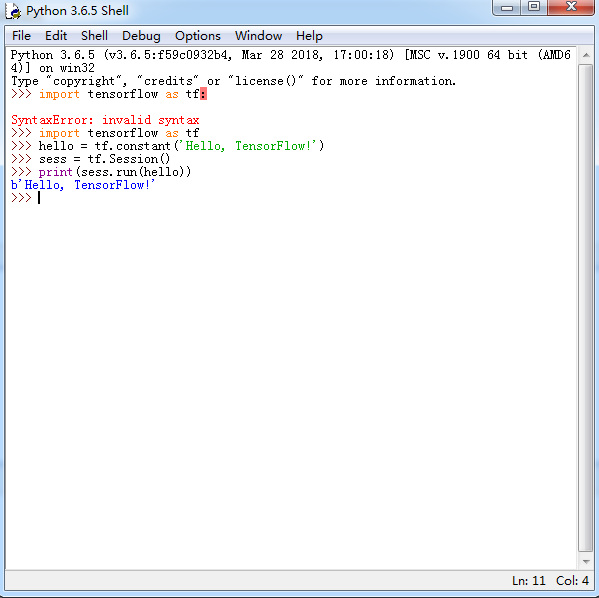
Task: Close the Python Shell window
Action: [571, 7]
